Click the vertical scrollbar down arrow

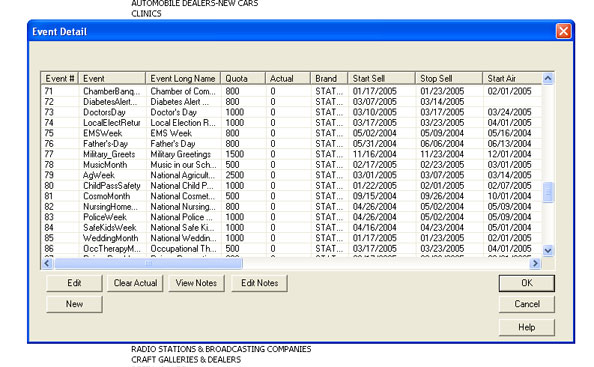(548, 250)
